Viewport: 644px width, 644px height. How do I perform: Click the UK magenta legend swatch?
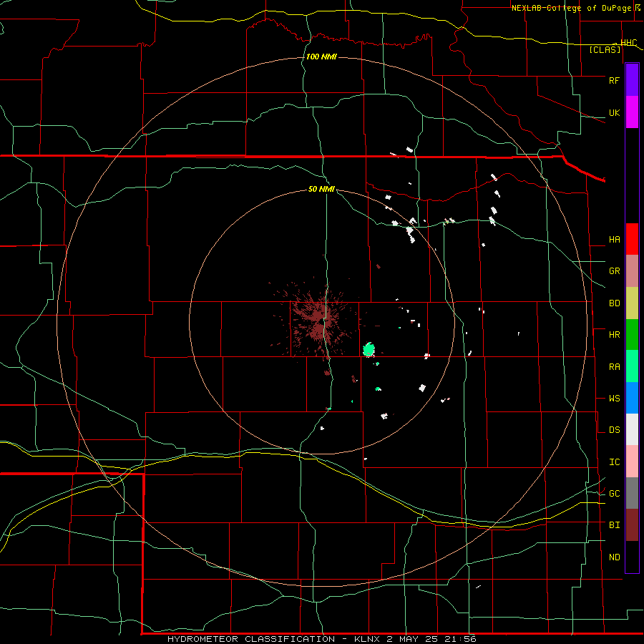[x=632, y=112]
